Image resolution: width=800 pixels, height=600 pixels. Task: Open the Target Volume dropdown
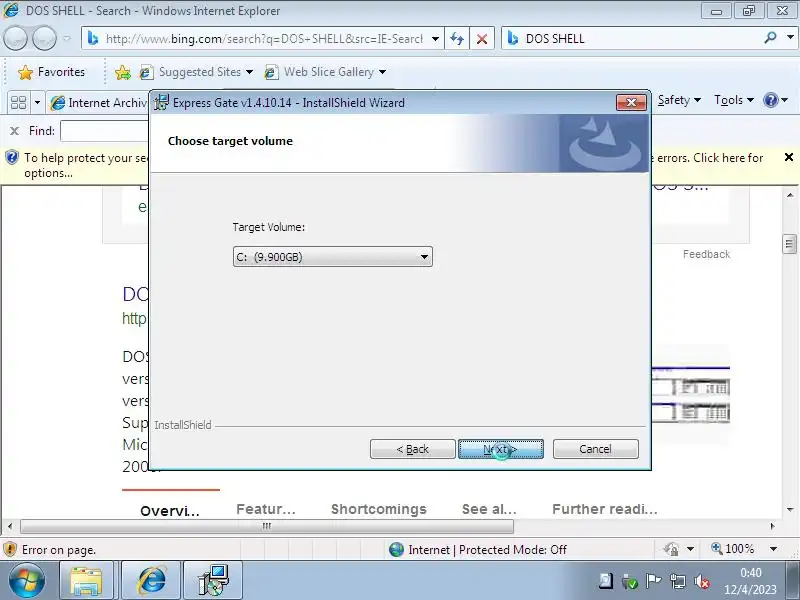(x=332, y=257)
